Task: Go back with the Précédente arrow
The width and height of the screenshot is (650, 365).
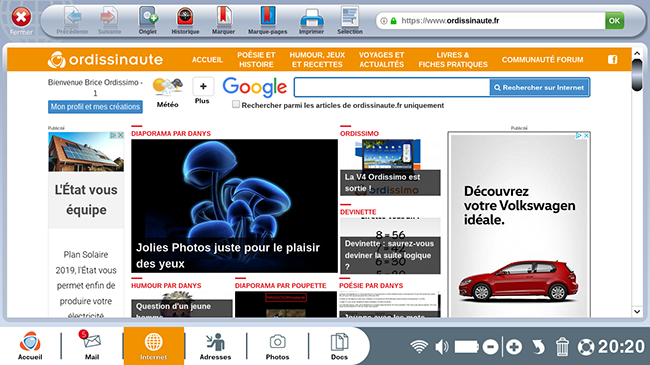Action: [73, 20]
